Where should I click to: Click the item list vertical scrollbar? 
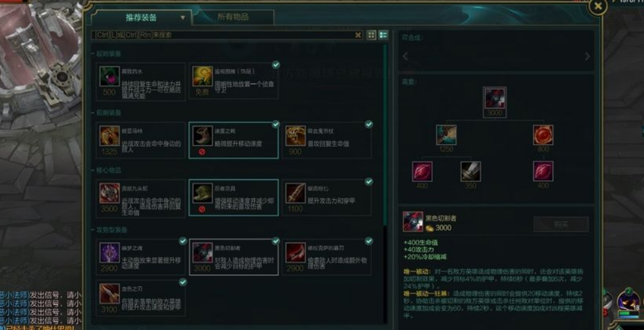point(385,134)
